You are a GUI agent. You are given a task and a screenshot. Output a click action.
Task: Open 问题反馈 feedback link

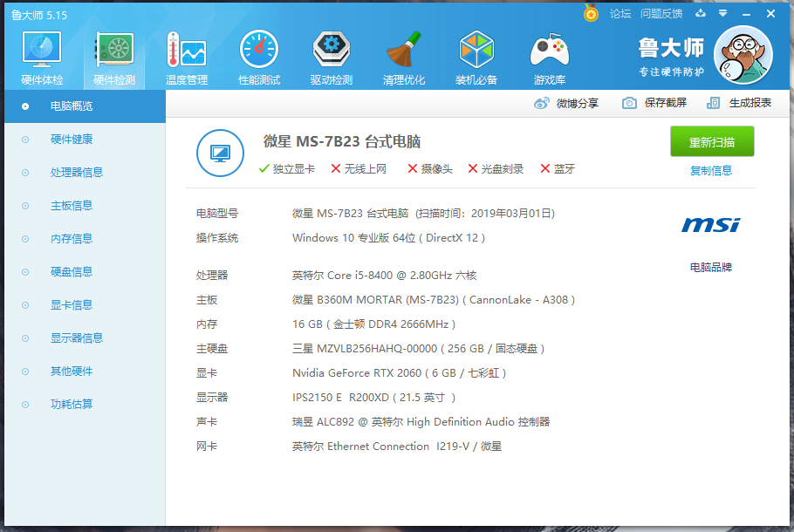point(661,14)
